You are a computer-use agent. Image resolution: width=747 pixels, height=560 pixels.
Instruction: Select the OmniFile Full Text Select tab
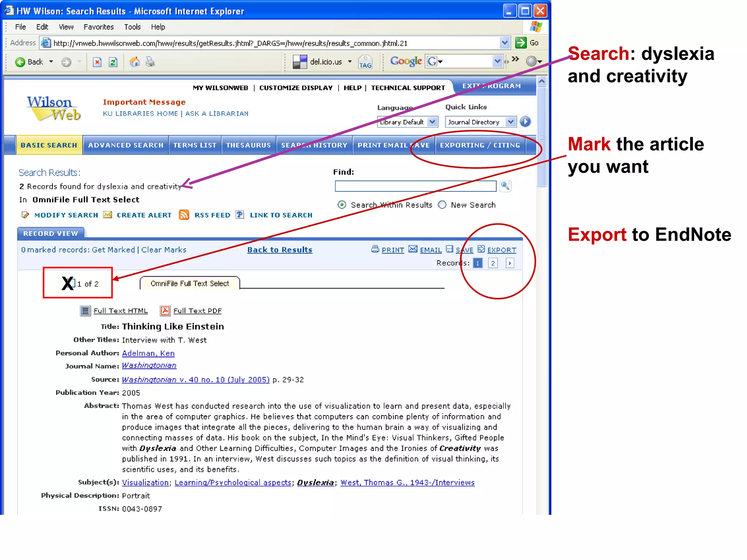[190, 283]
